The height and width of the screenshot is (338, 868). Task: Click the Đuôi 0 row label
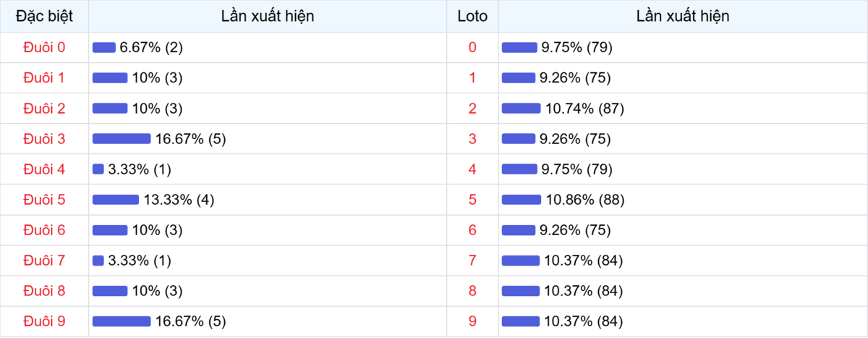click(44, 48)
